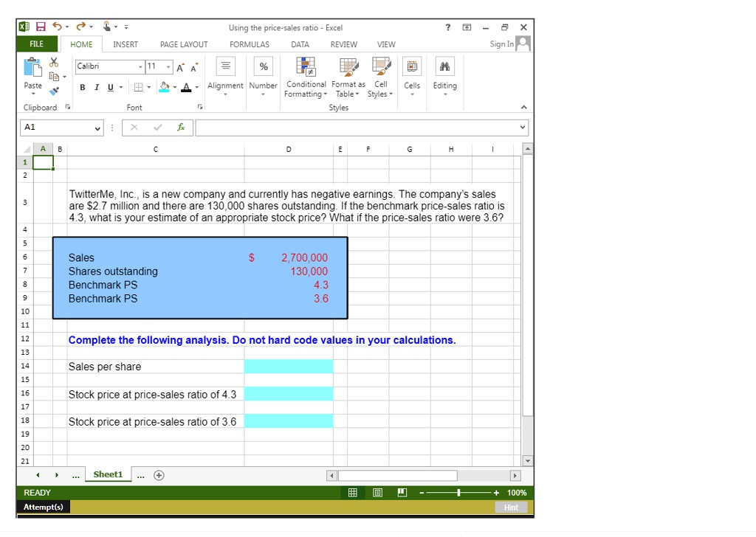The width and height of the screenshot is (756, 537).
Task: Toggle bold formatting
Action: 82,87
